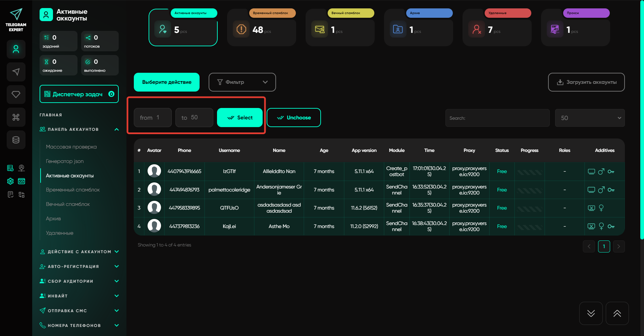The image size is (644, 336).
Task: Open Массовая проверка menu item
Action: [71, 147]
